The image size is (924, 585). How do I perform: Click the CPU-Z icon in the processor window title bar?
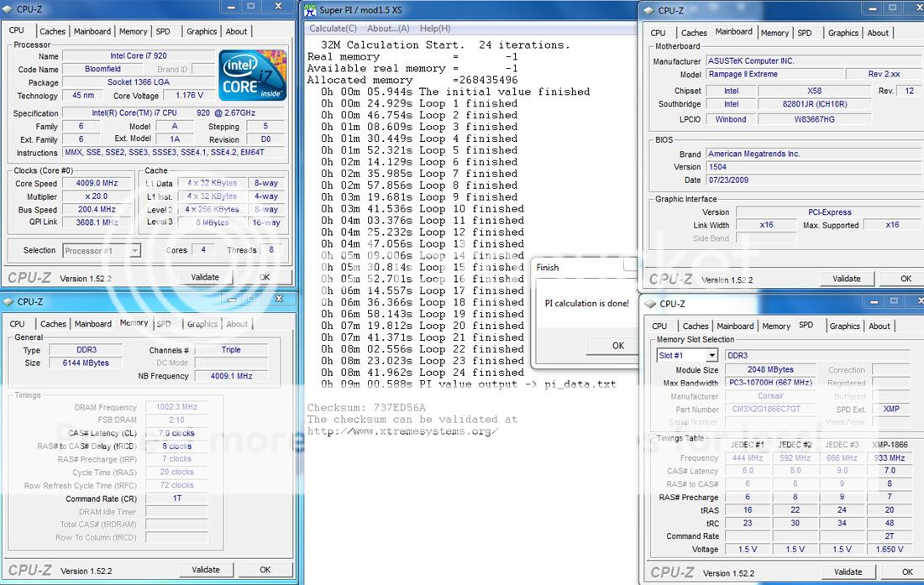coord(7,9)
